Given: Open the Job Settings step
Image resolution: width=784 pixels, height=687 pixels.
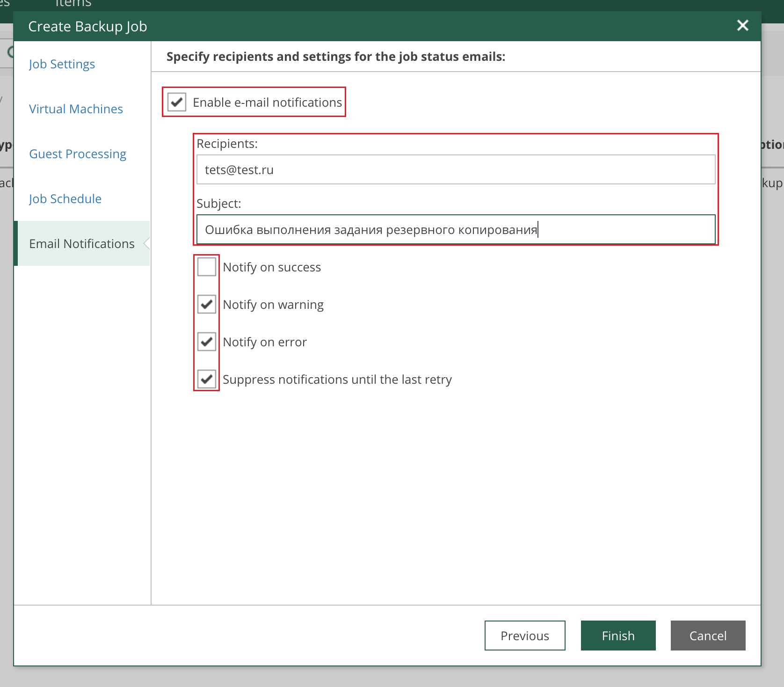Looking at the screenshot, I should pos(62,64).
